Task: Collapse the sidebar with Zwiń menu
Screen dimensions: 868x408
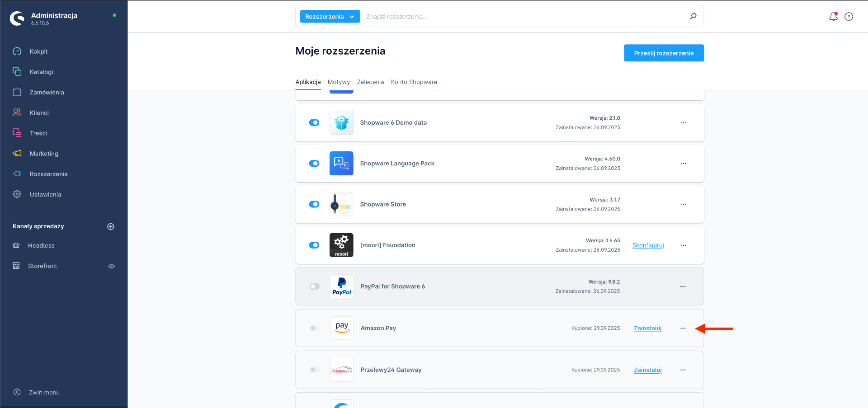Action: pyautogui.click(x=44, y=392)
